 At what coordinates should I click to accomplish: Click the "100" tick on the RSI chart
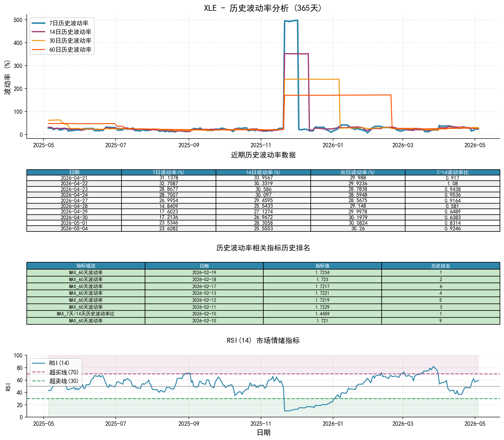click(x=18, y=355)
